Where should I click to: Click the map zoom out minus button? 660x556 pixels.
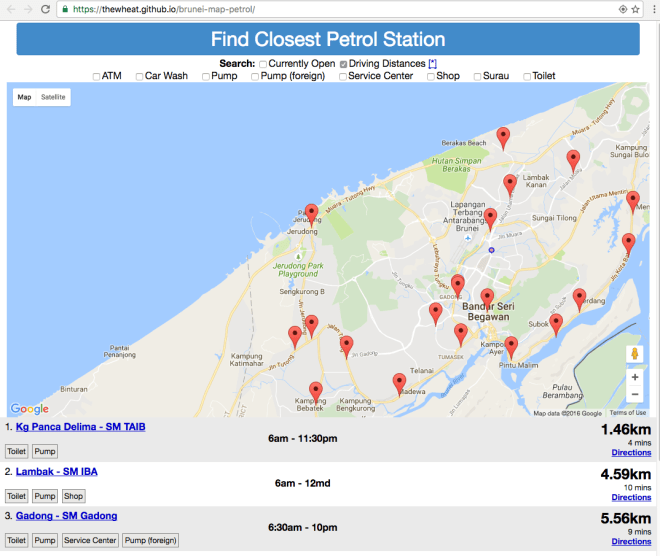click(635, 394)
